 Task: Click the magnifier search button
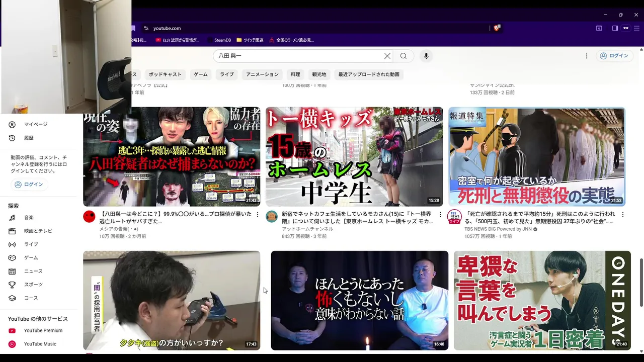coord(404,56)
